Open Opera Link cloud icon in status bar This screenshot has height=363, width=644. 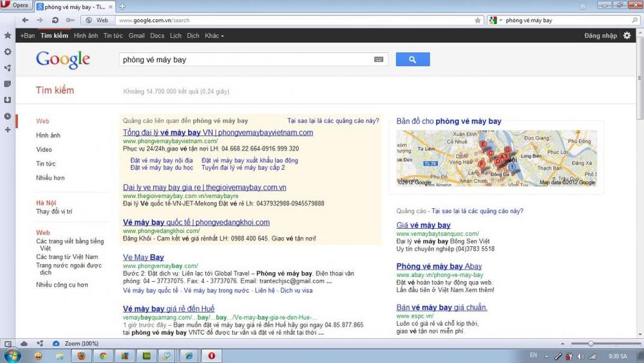click(x=24, y=343)
